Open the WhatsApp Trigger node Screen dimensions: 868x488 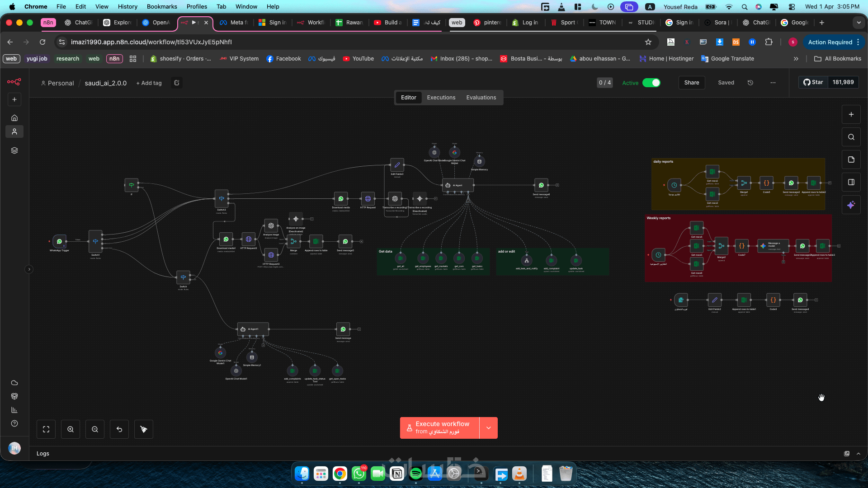click(x=59, y=241)
